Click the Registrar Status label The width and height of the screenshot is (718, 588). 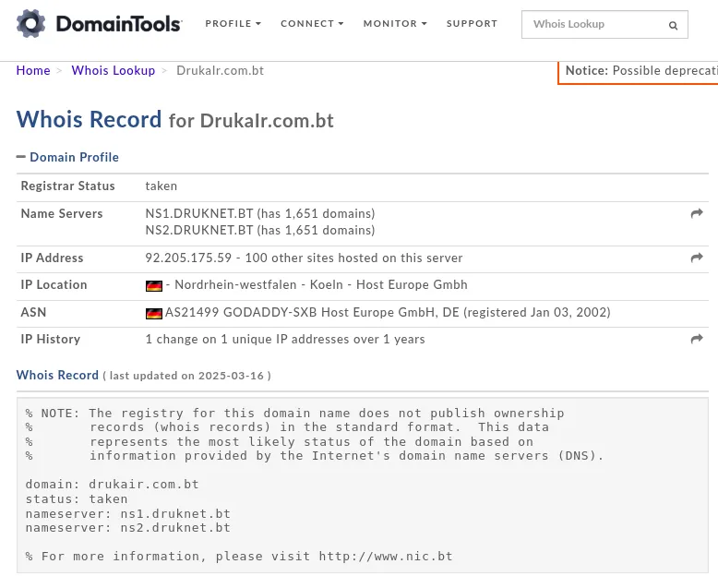[67, 186]
